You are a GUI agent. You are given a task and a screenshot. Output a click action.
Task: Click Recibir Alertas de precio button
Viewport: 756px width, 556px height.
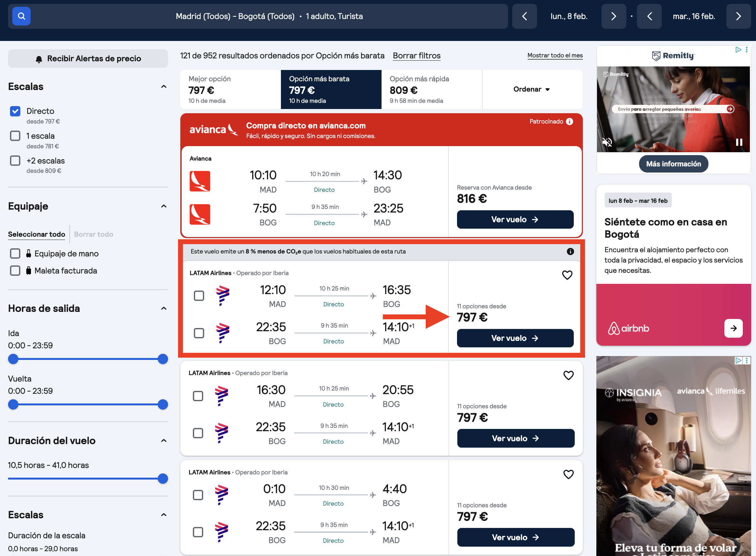(88, 59)
